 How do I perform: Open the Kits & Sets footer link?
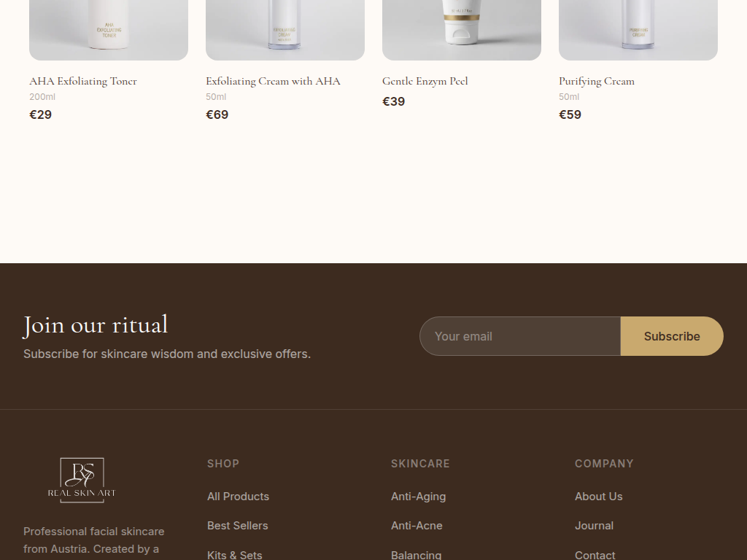[235, 555]
